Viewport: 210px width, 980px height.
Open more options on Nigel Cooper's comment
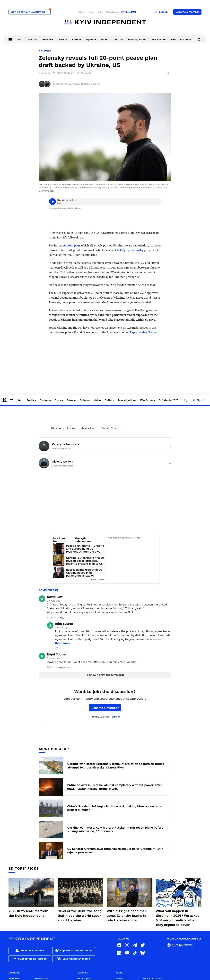pyautogui.click(x=69, y=667)
